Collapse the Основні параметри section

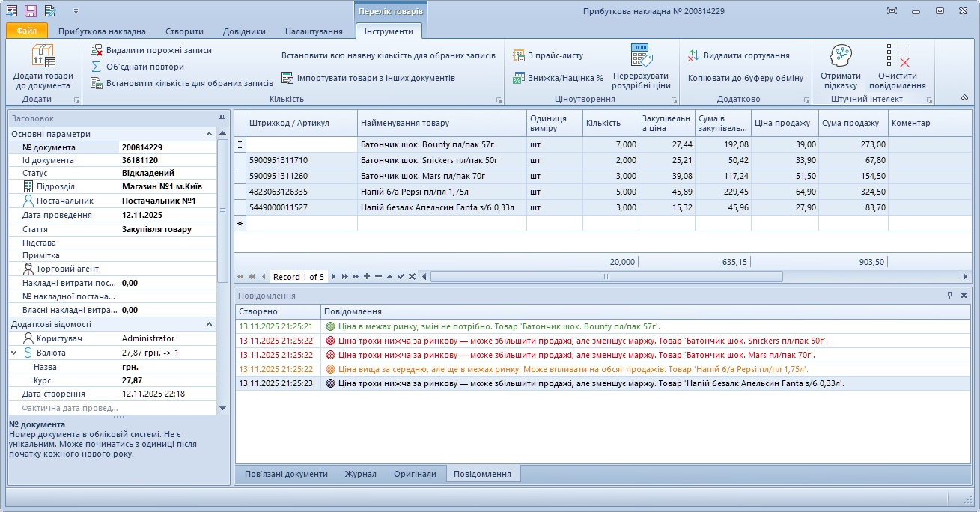[209, 134]
